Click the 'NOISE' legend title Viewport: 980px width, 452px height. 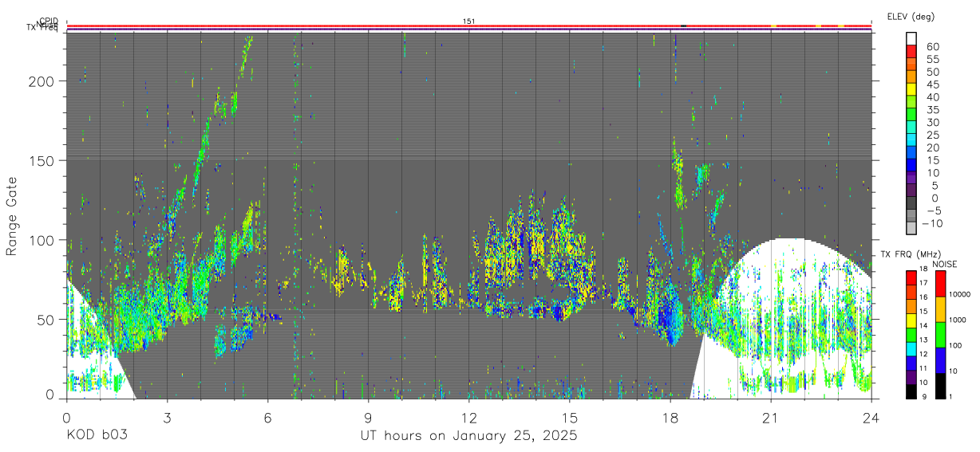945,264
